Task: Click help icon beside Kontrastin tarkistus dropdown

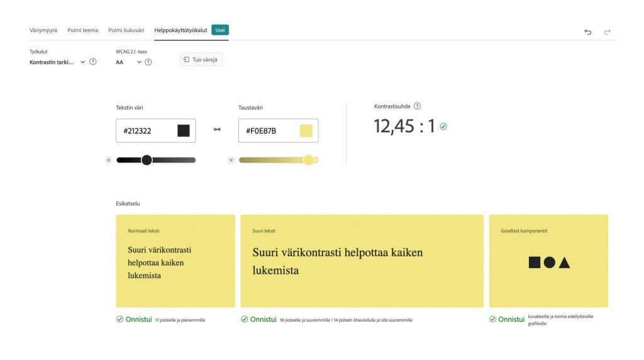Action: pos(93,62)
